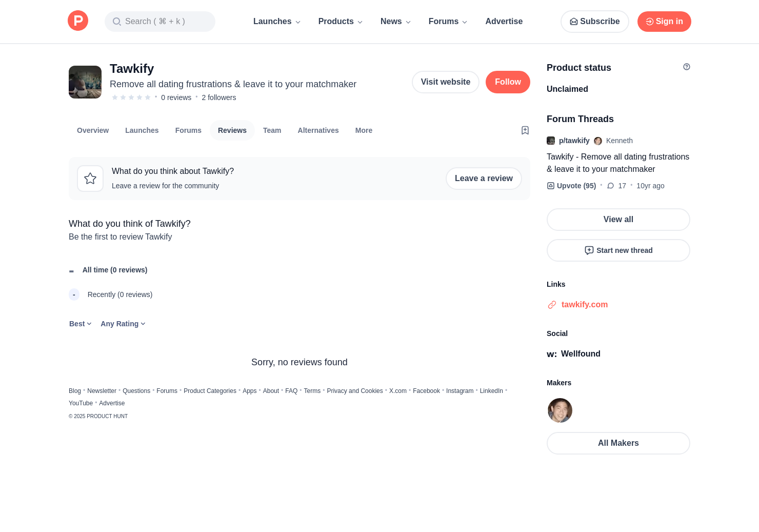Click the Subscribe button
Screen dimensions: 759x532
595,22
